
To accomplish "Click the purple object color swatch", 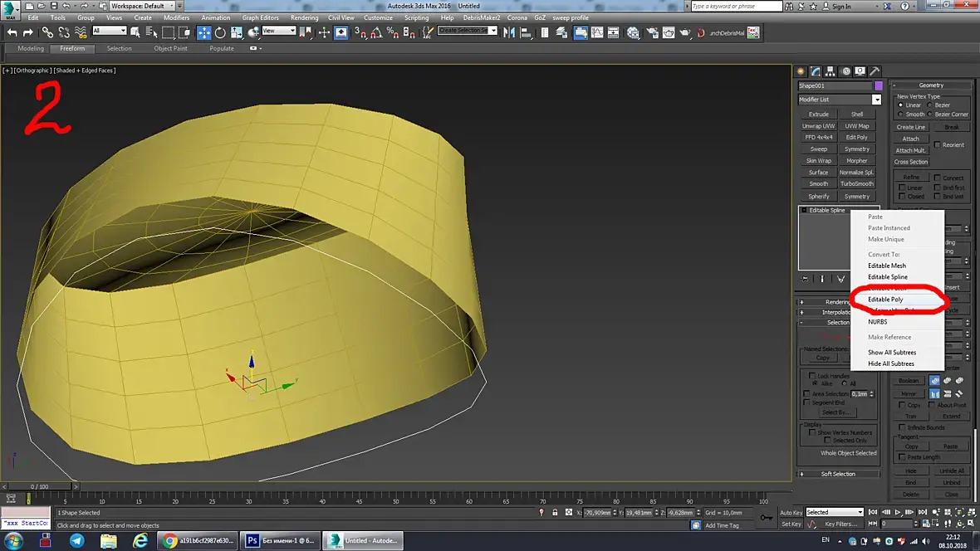I will pos(878,85).
